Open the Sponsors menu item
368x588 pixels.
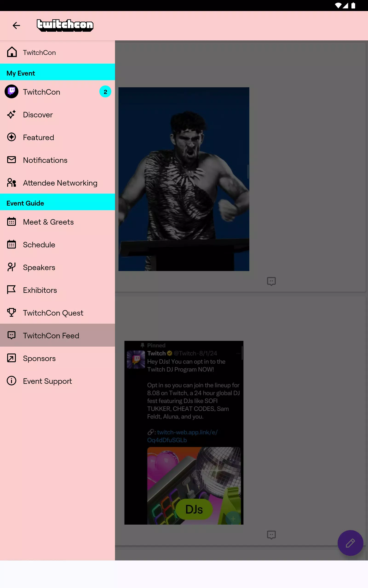57,358
